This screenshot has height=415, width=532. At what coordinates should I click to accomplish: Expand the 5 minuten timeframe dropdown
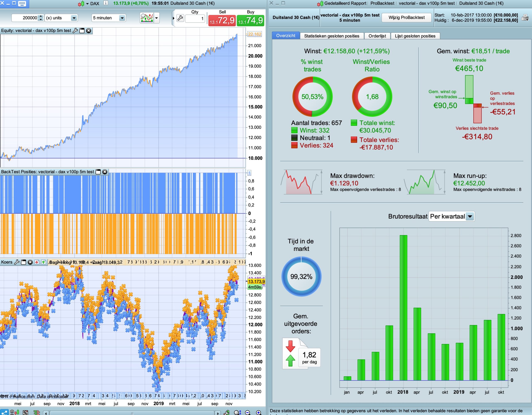122,18
